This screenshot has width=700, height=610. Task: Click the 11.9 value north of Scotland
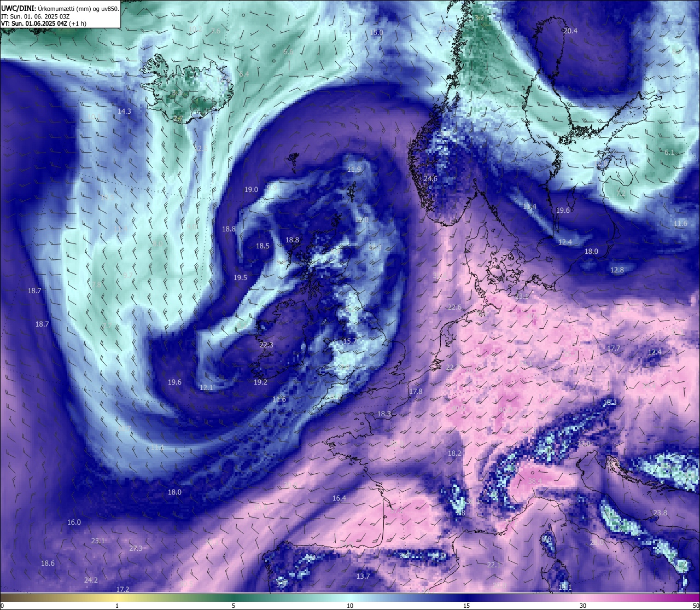tap(354, 170)
